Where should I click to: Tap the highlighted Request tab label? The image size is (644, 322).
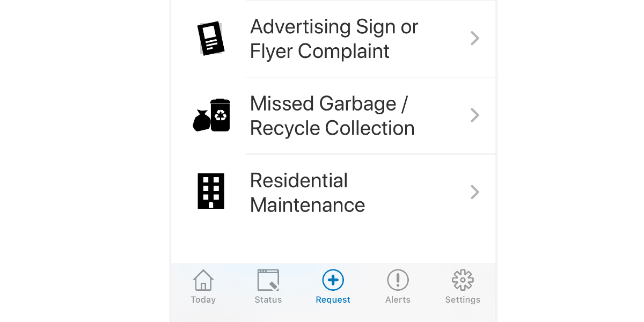click(333, 299)
